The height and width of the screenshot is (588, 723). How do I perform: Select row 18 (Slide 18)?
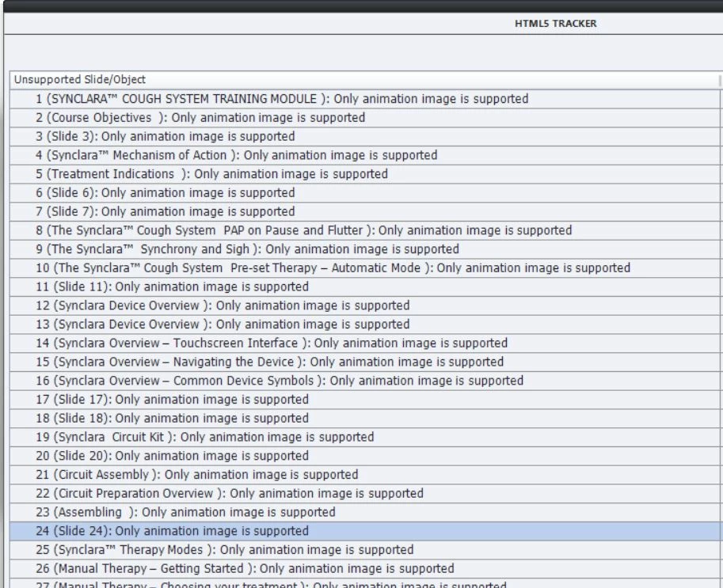(x=364, y=419)
